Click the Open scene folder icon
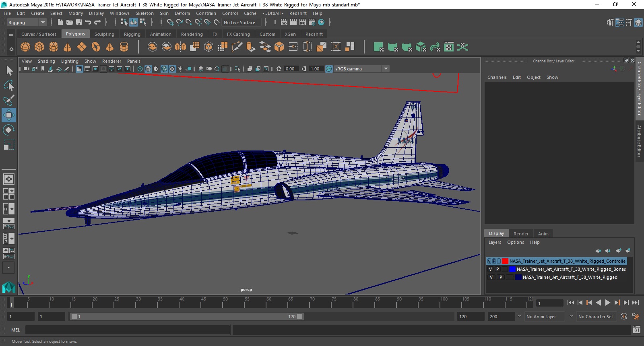Viewport: 644px width, 346px height. click(69, 23)
